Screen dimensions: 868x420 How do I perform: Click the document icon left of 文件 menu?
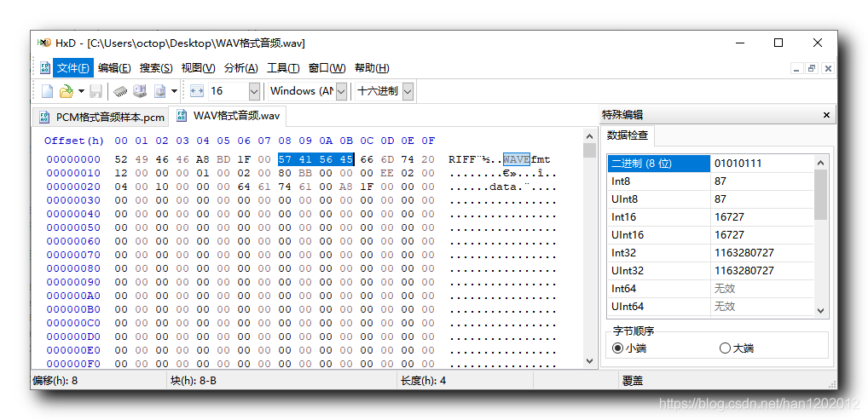43,68
